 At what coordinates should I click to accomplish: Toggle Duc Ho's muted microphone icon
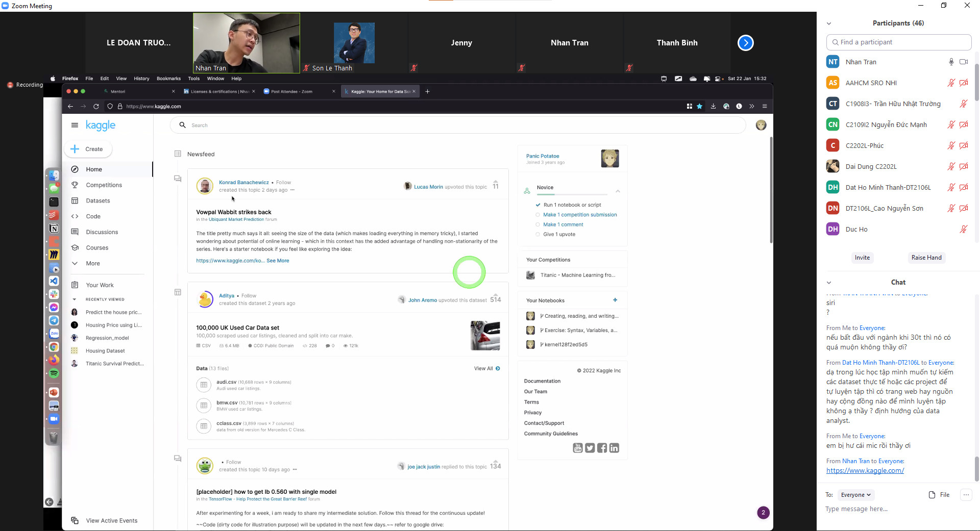pos(964,229)
